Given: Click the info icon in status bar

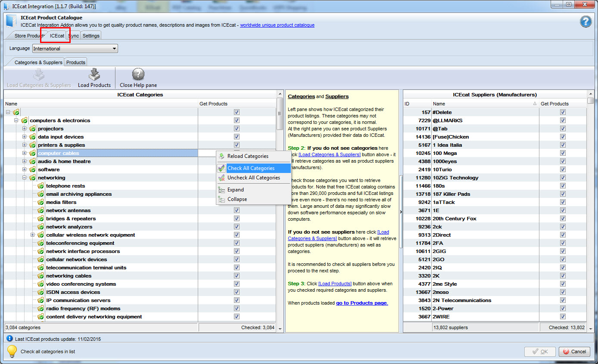Looking at the screenshot, I should 9,339.
